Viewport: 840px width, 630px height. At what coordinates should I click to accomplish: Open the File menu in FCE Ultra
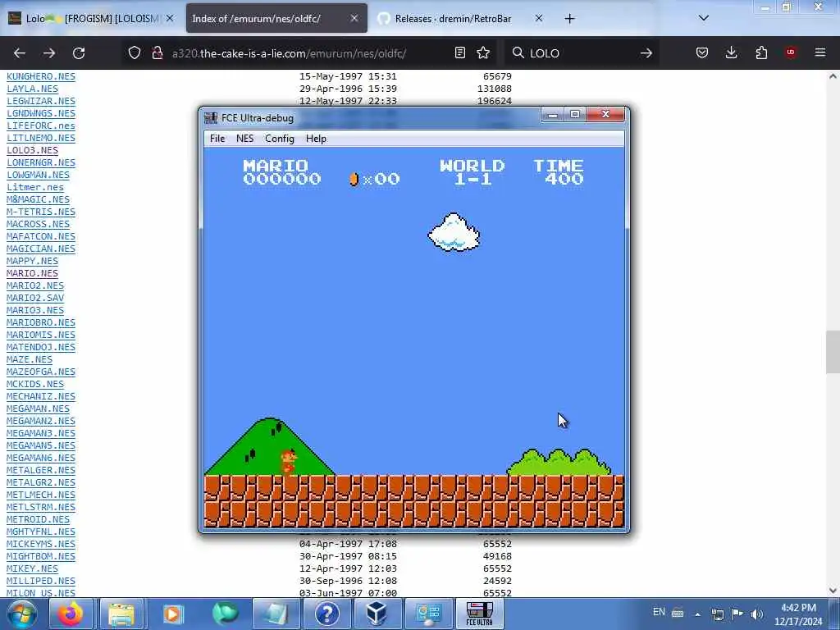tap(217, 138)
